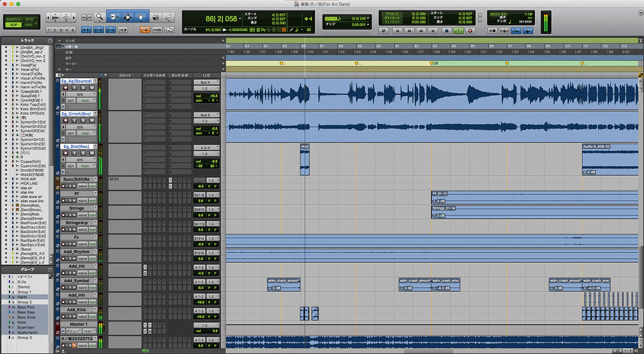
Task: Expand the テンポ ruler triangle
Action: [59, 40]
